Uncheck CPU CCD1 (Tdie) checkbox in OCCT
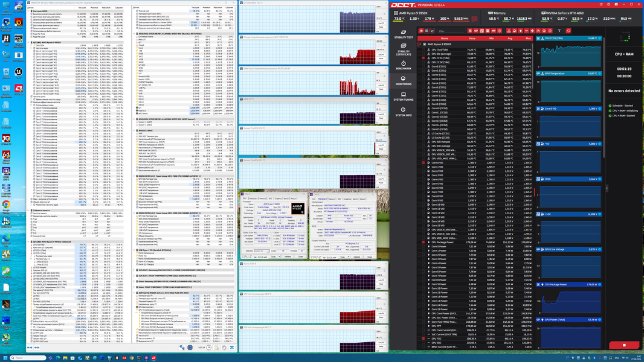The image size is (644, 362). coord(423,58)
